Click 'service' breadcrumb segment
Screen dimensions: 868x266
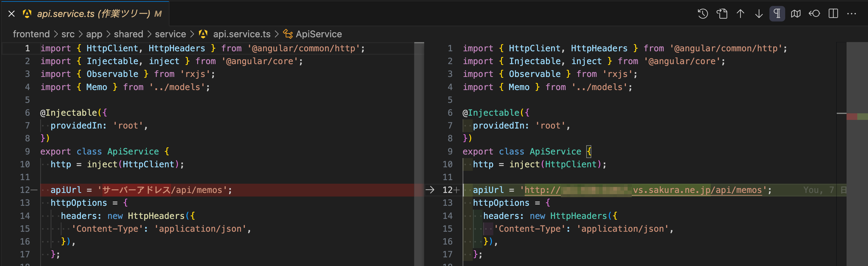[x=170, y=34]
